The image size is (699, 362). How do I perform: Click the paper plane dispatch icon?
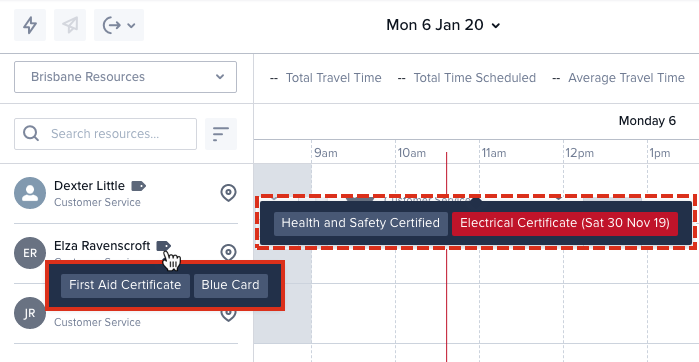pyautogui.click(x=70, y=25)
